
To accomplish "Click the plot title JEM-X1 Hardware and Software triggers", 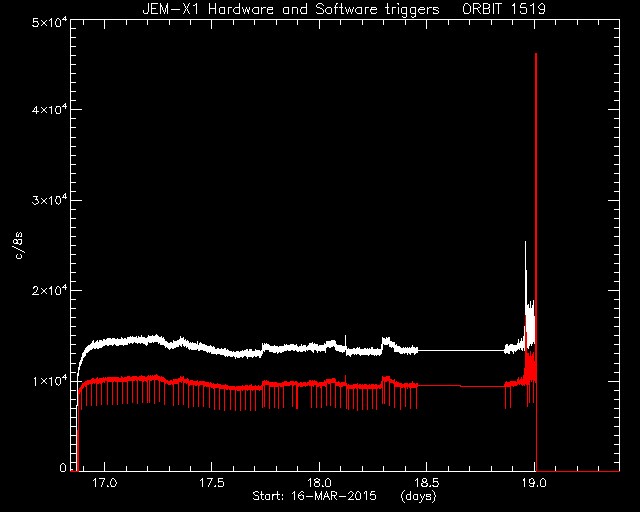I will click(291, 9).
